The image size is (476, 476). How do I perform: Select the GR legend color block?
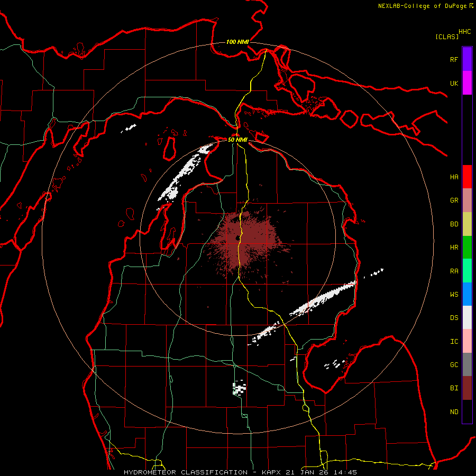(467, 200)
